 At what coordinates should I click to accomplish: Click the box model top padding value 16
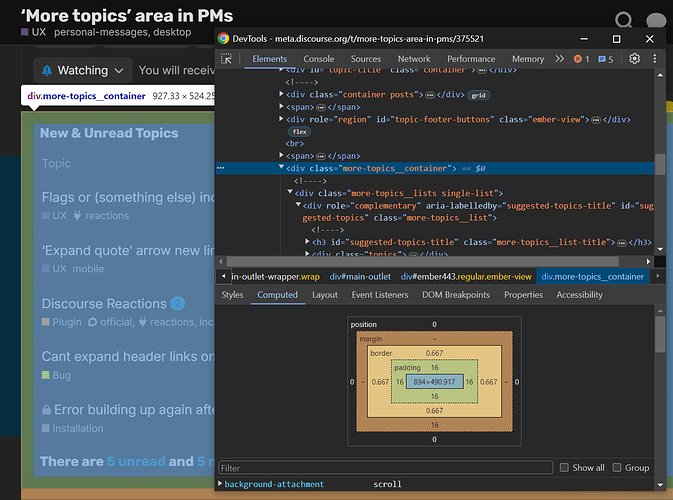coord(435,367)
